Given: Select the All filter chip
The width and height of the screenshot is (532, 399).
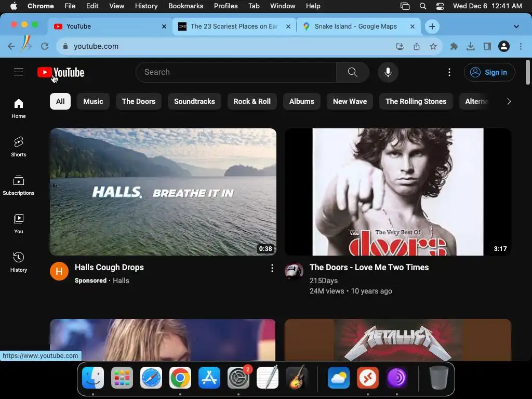Looking at the screenshot, I should (x=60, y=101).
